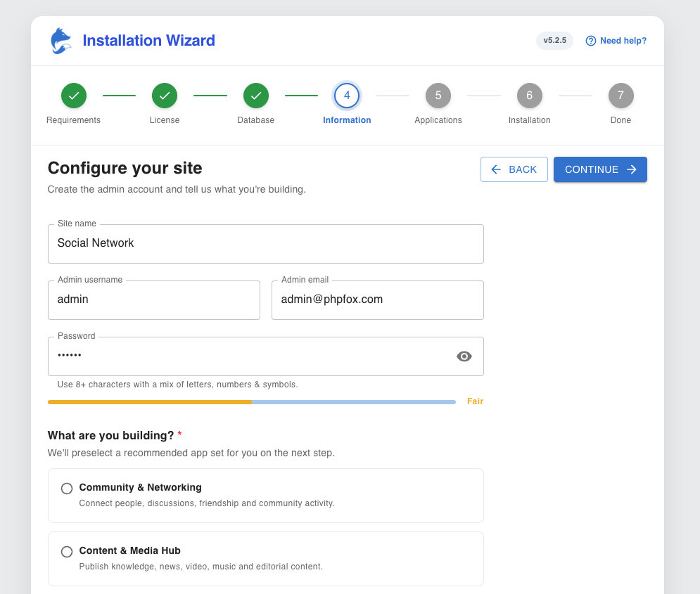Screen dimensions: 700x594
Task: Click the Installation Wizard title
Action: pyautogui.click(x=148, y=41)
